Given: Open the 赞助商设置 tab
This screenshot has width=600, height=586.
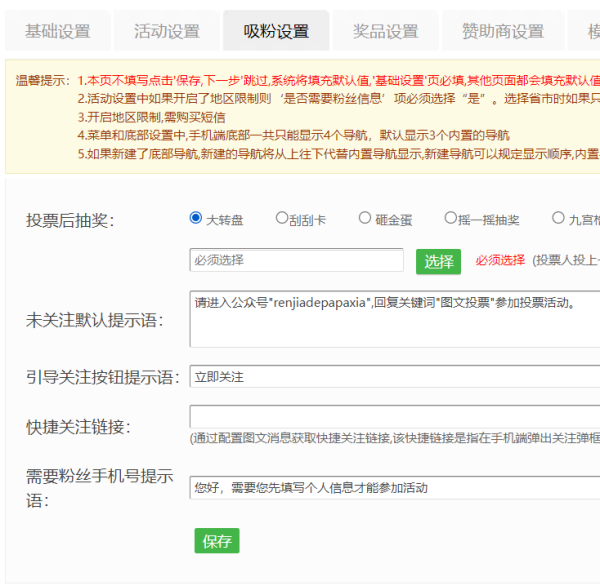Looking at the screenshot, I should coord(502,31).
